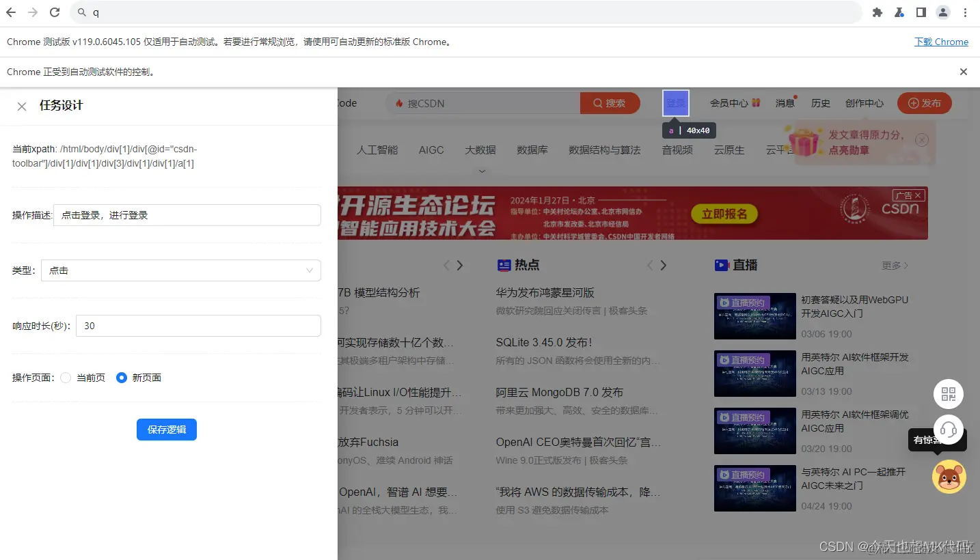Click the red 发布 button
The height and width of the screenshot is (560, 980).
(x=925, y=103)
